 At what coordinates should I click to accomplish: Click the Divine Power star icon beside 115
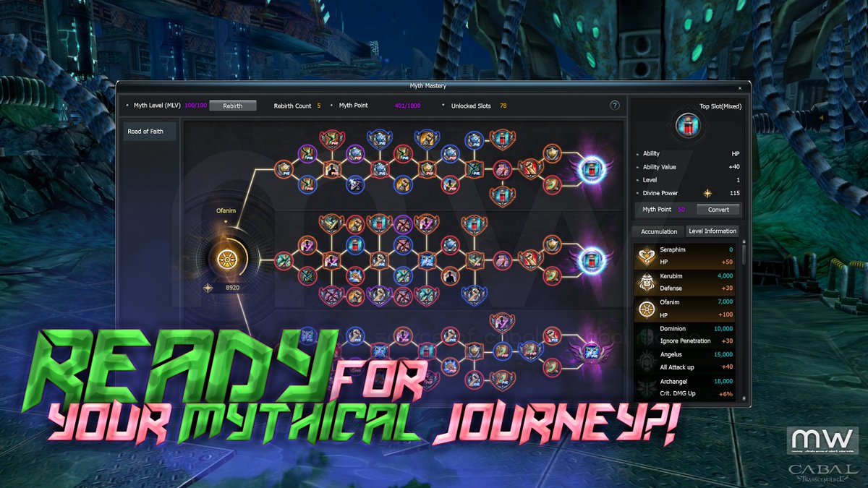(x=708, y=193)
